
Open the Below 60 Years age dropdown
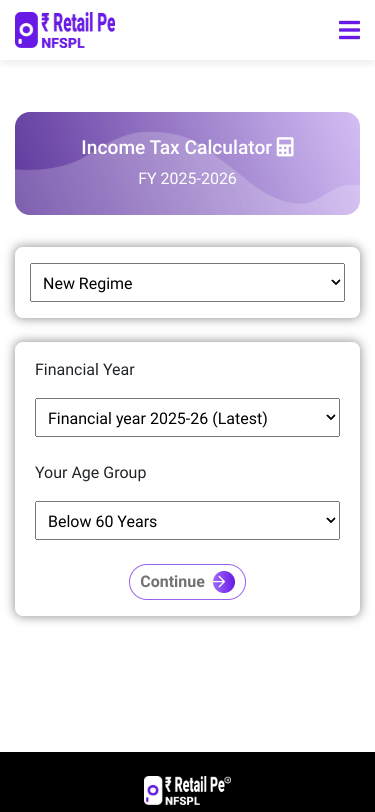click(188, 520)
